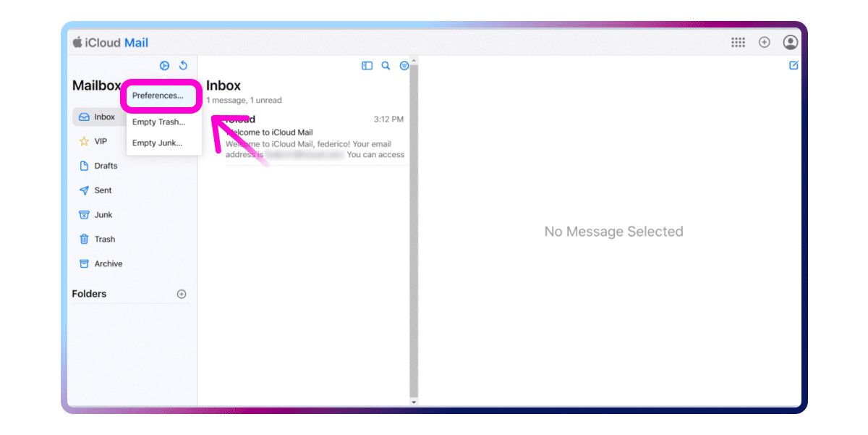Viewport: 868px width, 435px height.
Task: Click the circled plus icon in header
Action: tap(764, 43)
